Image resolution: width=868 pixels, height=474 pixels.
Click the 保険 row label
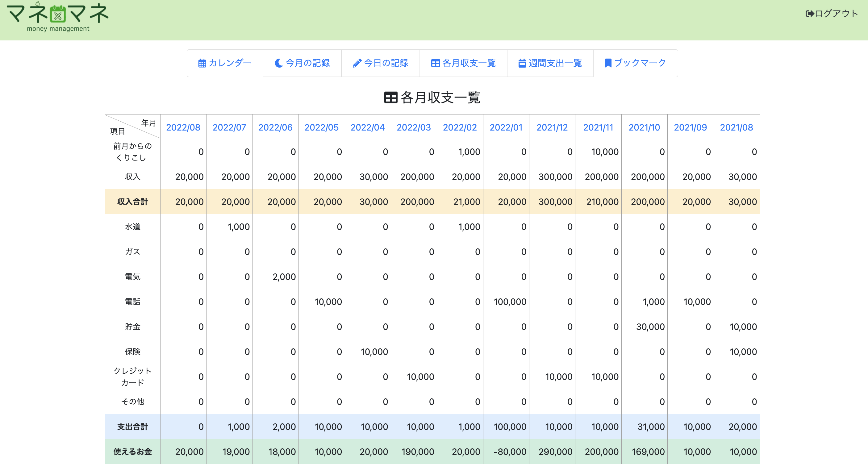click(x=132, y=351)
